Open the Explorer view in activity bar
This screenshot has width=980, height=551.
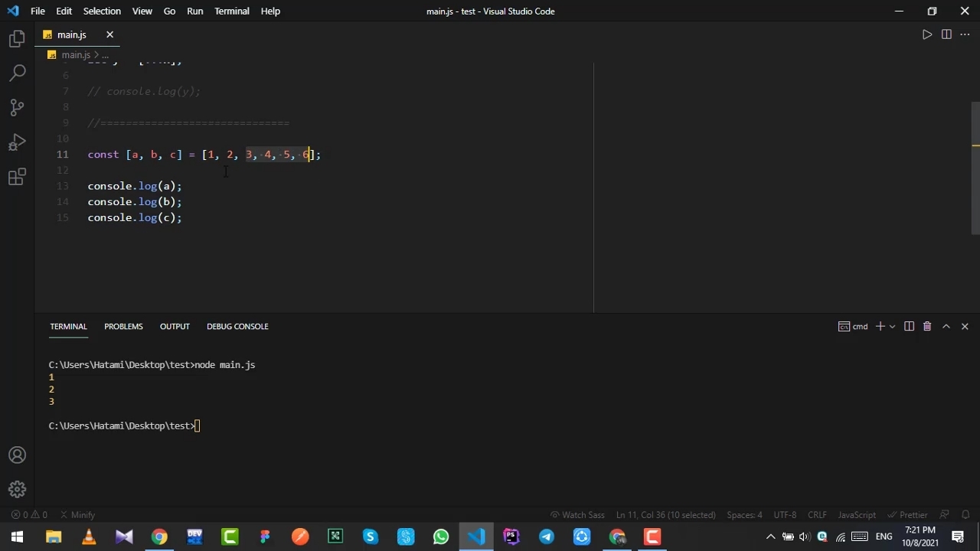pos(17,39)
